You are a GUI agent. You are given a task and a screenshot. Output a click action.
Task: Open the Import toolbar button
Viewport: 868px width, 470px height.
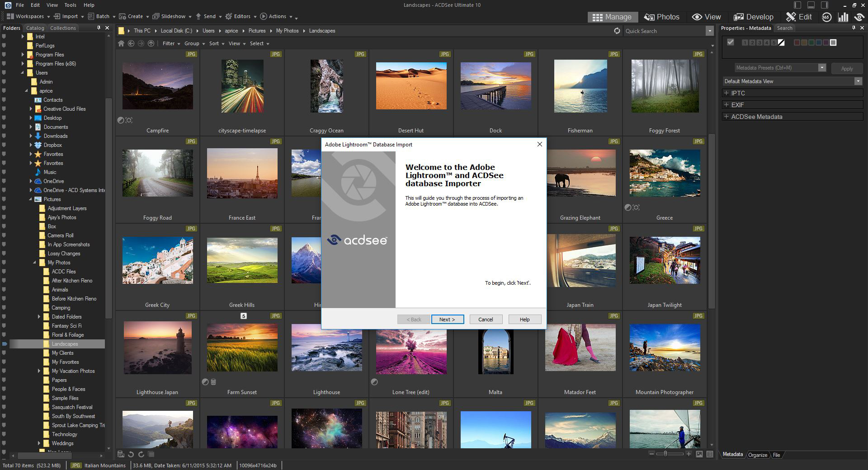coord(68,16)
